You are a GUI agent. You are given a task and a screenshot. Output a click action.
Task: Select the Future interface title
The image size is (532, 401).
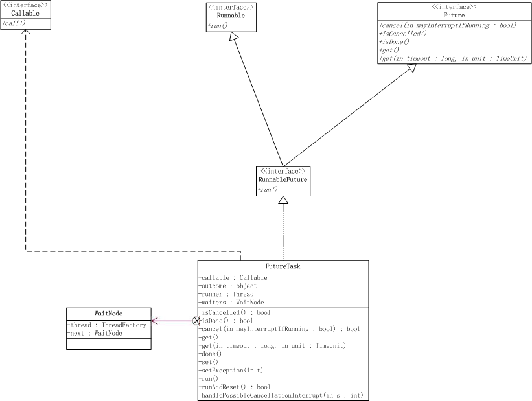click(454, 16)
